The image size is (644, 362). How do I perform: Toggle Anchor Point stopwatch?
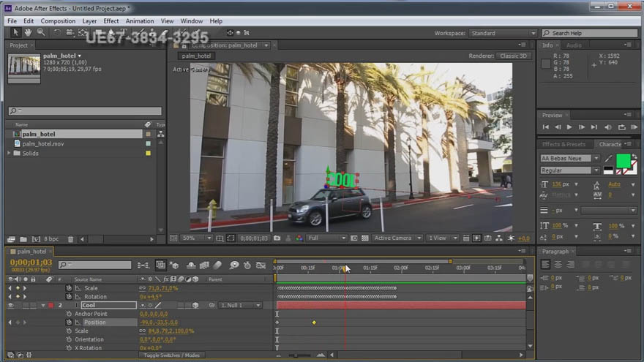[x=69, y=314]
